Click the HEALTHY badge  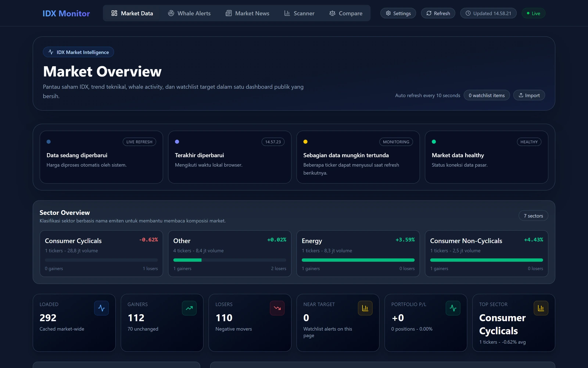point(529,142)
